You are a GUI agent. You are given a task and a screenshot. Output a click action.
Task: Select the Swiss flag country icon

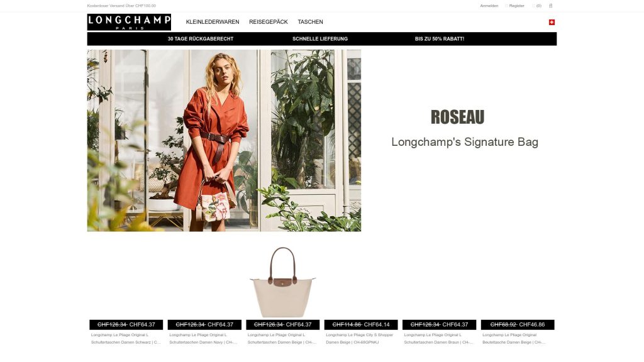coord(552,22)
